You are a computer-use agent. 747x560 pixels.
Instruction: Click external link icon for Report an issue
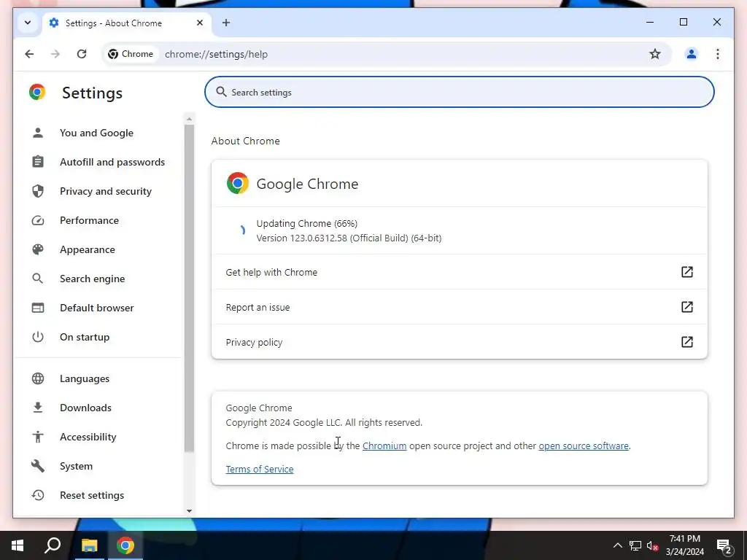tap(686, 307)
